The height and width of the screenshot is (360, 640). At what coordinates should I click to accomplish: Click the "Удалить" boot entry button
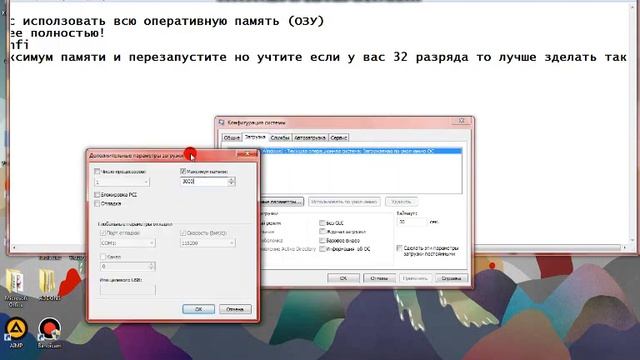pos(401,202)
